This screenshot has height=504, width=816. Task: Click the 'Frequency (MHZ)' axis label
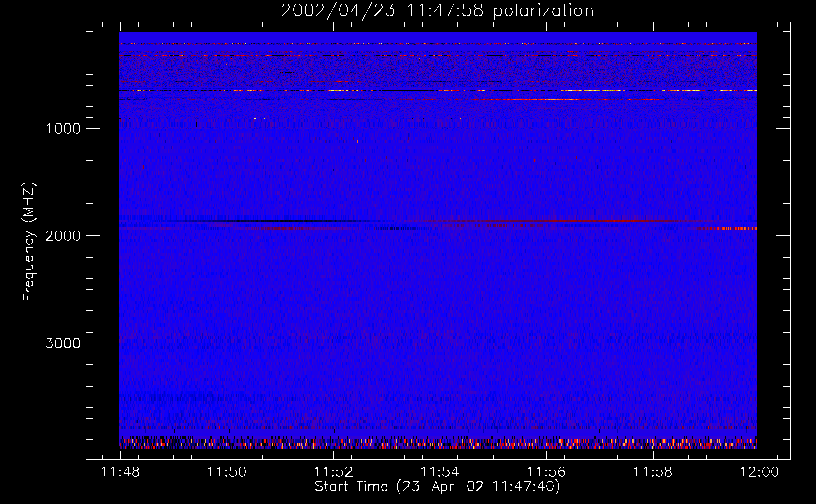29,242
